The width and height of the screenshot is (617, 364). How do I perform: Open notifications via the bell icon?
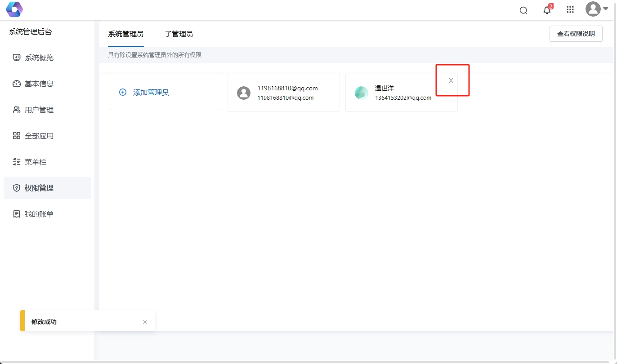coord(547,10)
